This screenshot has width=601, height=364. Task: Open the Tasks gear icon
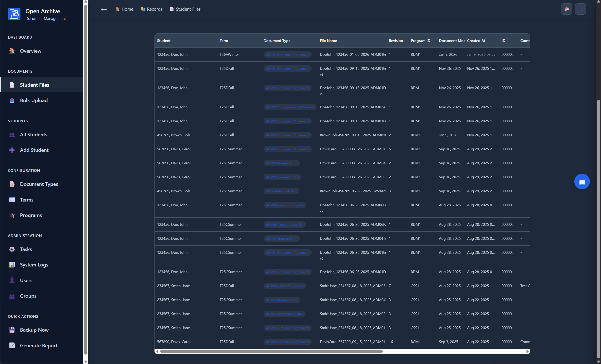[12, 249]
